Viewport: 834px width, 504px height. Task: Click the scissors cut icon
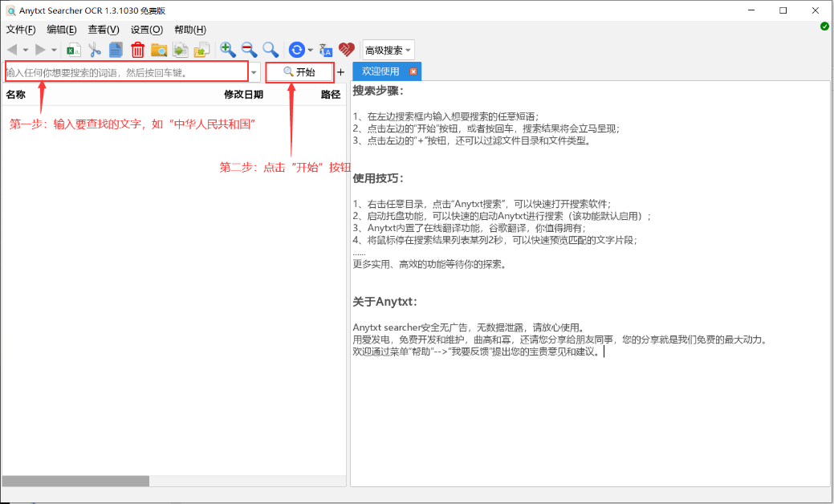click(95, 50)
